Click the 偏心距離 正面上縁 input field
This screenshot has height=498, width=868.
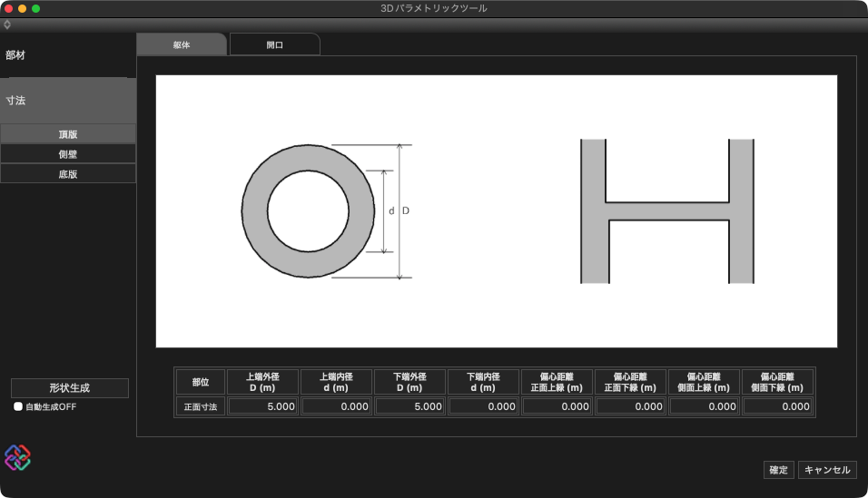pos(557,407)
